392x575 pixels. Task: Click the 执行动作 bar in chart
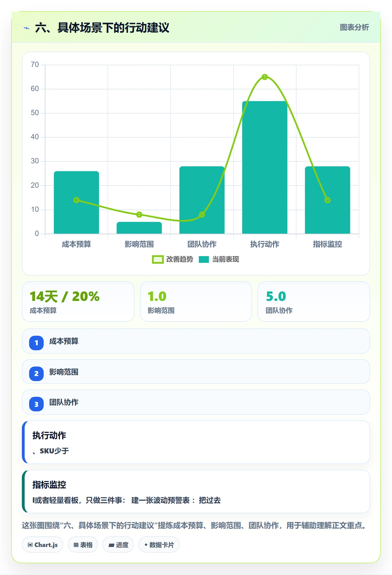265,167
